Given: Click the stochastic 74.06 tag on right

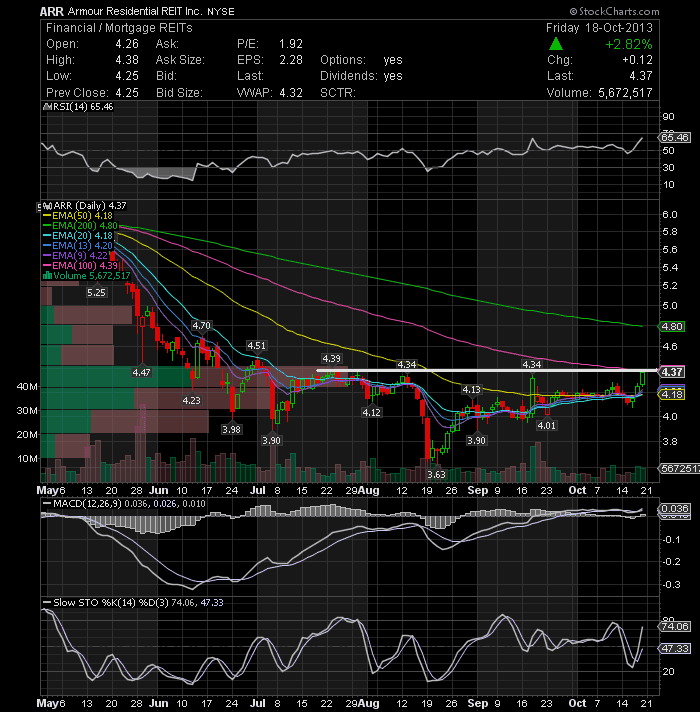Looking at the screenshot, I should pyautogui.click(x=675, y=627).
